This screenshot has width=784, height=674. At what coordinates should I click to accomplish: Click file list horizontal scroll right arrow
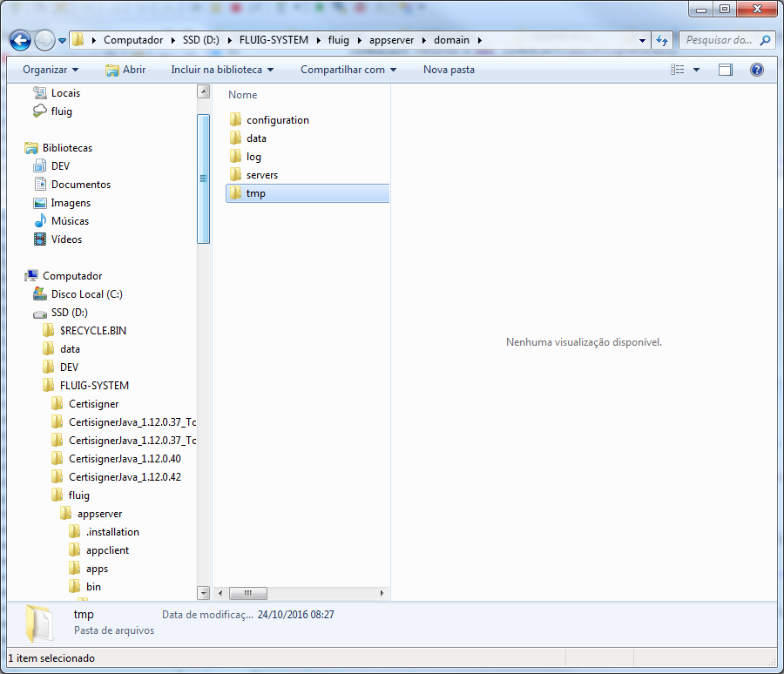pyautogui.click(x=382, y=593)
